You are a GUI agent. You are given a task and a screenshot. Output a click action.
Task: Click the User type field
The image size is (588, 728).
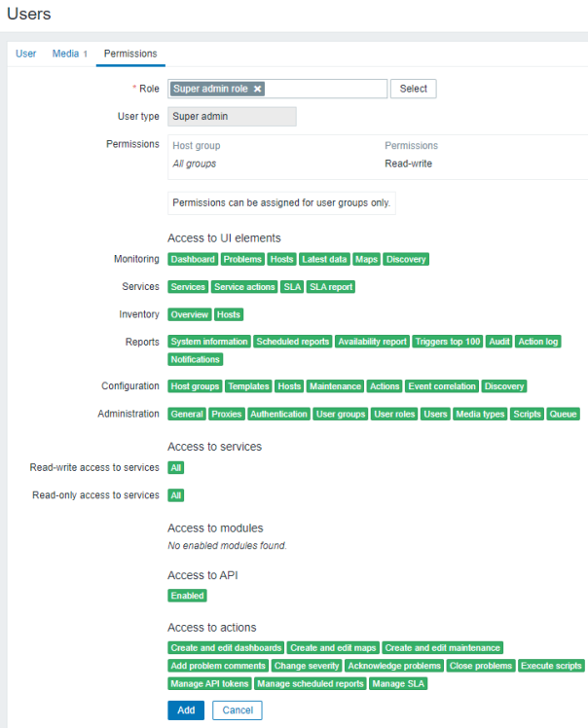[x=232, y=117]
